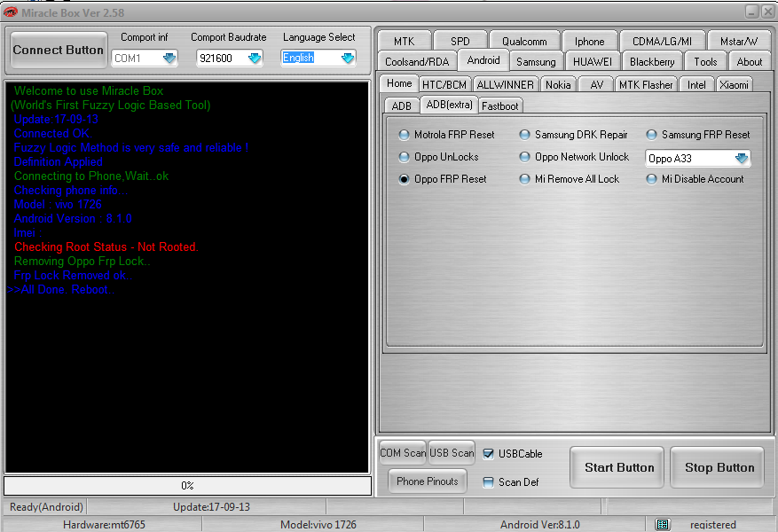Switch to the HTC/BCM sub-tab

[444, 85]
